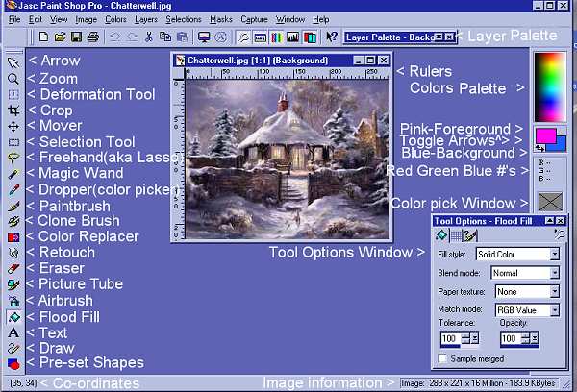This screenshot has width=577, height=392.
Task: Select the Deformation tool
Action: pyautogui.click(x=13, y=94)
